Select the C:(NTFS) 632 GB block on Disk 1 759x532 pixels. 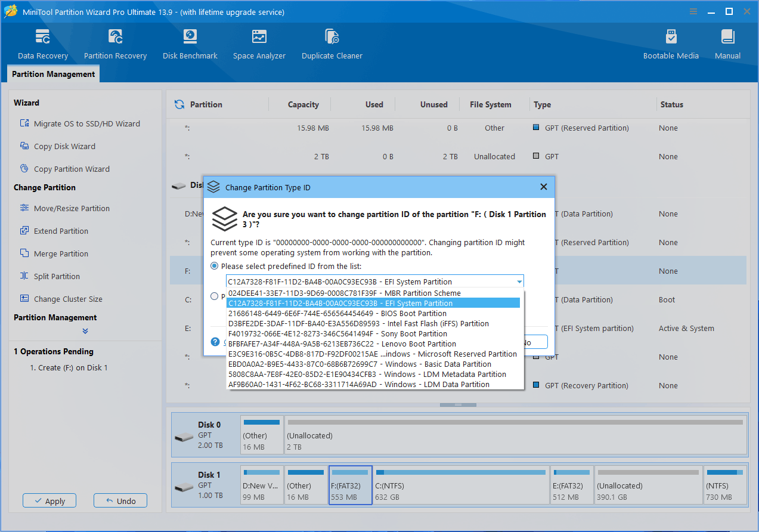(460, 485)
